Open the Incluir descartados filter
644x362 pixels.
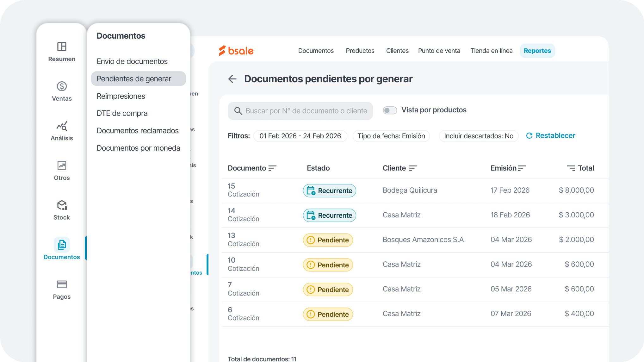click(x=478, y=136)
